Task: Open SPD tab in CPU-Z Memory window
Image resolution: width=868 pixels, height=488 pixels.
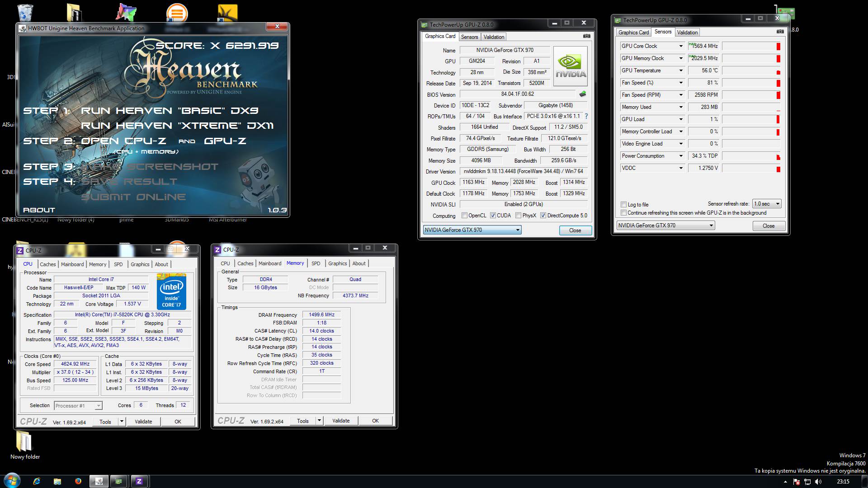Action: coord(316,263)
